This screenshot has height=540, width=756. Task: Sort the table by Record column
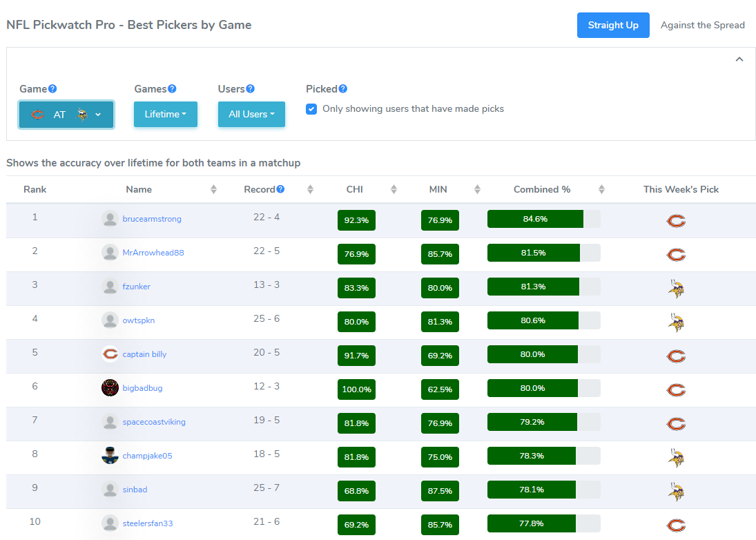[x=311, y=189]
